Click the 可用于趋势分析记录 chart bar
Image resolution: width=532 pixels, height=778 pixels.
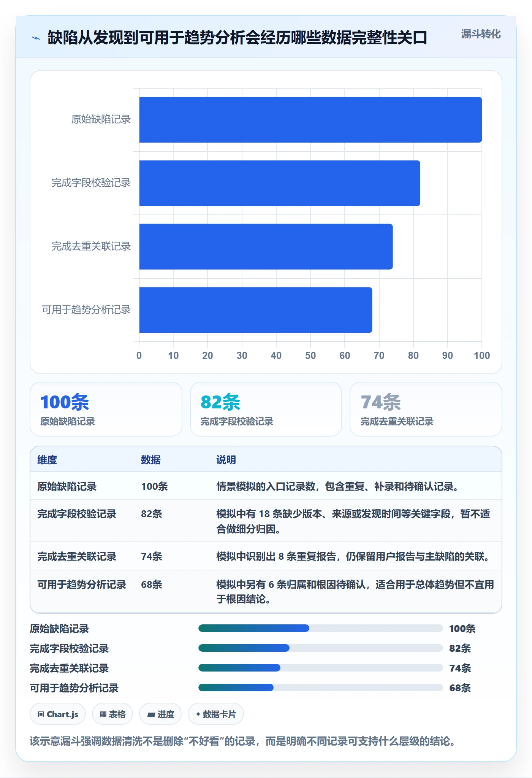tap(256, 310)
